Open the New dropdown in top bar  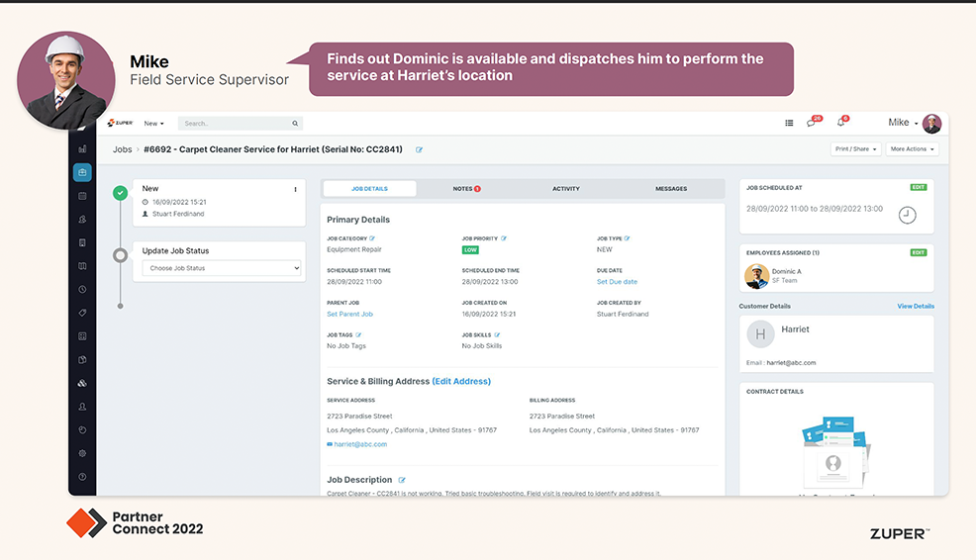153,124
